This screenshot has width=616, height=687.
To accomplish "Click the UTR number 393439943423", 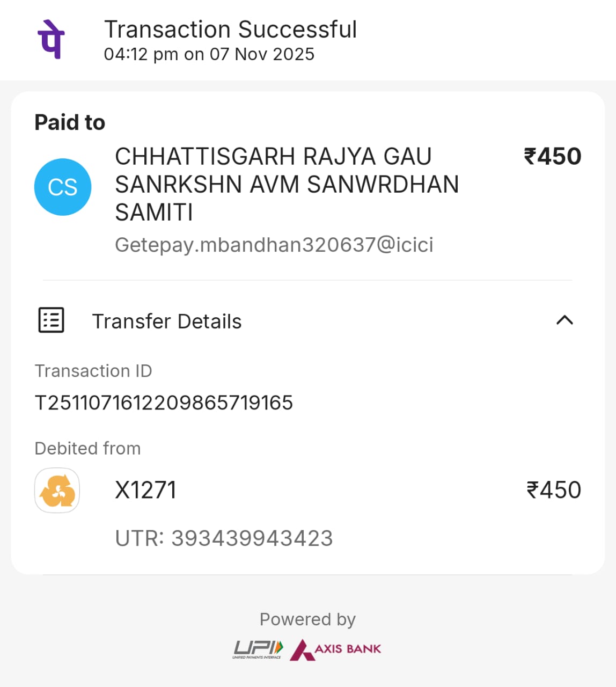I will click(224, 538).
